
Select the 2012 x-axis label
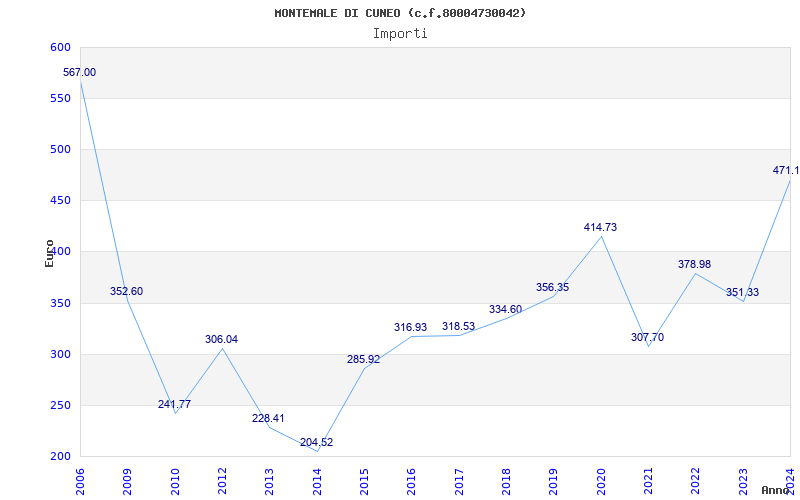222,482
